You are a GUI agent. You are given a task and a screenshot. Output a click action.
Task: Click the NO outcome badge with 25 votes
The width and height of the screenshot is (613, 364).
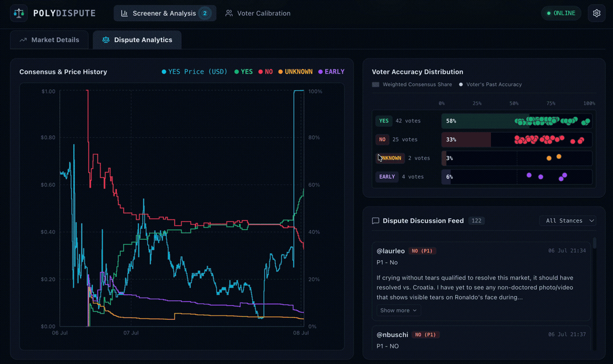[382, 139]
